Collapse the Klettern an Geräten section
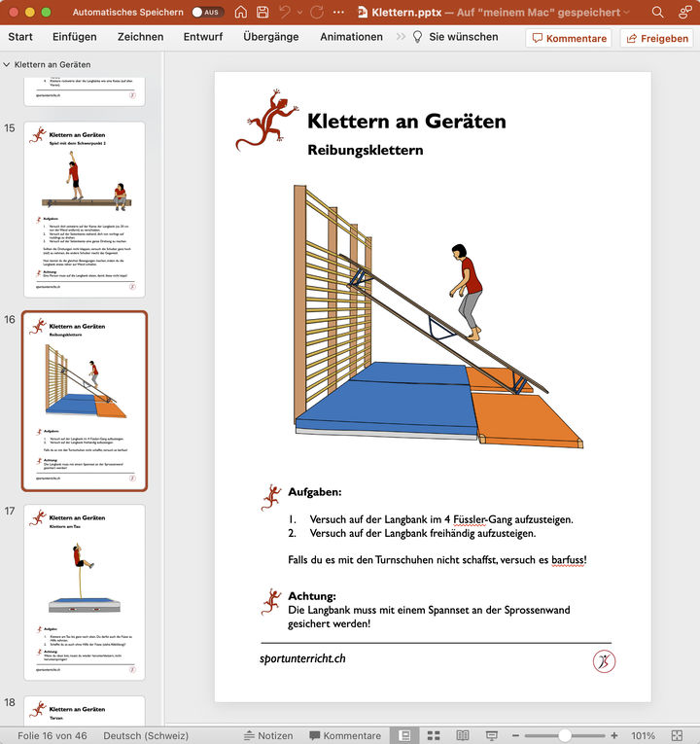 click(x=7, y=64)
